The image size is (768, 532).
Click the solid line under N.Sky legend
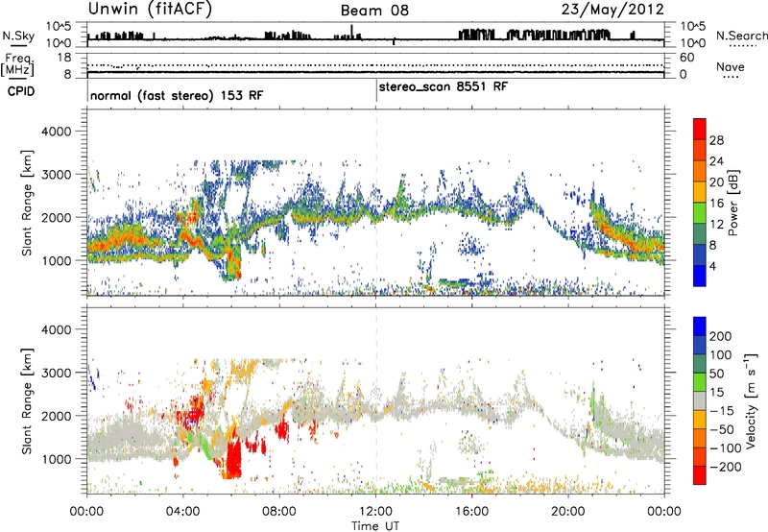(18, 45)
